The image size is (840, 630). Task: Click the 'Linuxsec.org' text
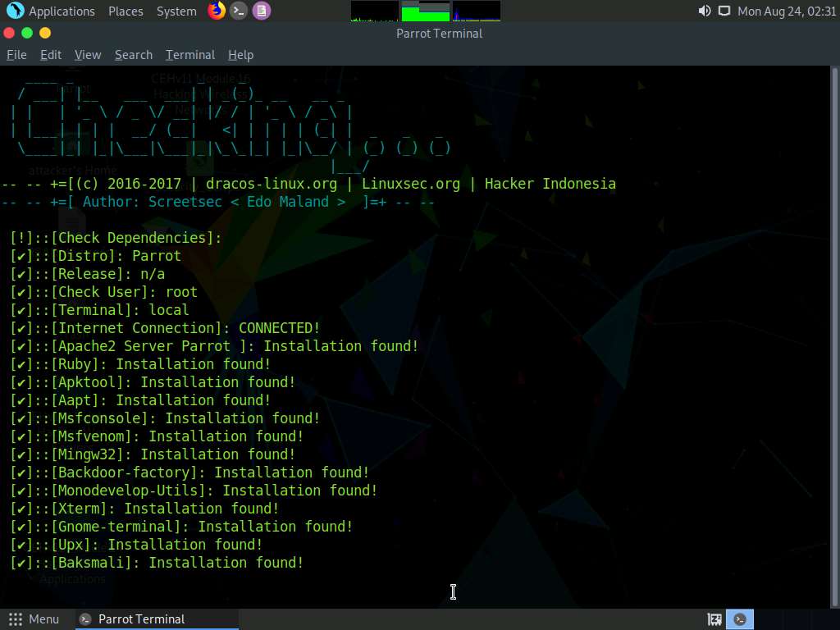click(x=411, y=184)
